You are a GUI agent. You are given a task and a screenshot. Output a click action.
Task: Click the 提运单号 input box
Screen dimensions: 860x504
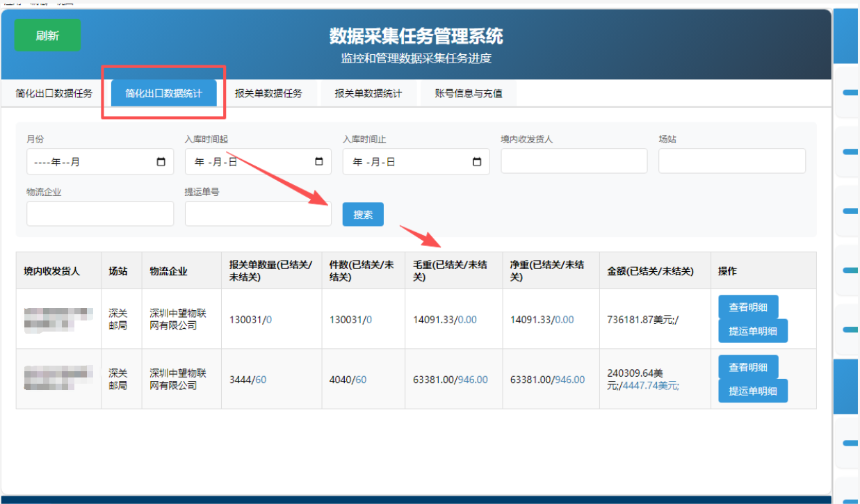point(258,213)
